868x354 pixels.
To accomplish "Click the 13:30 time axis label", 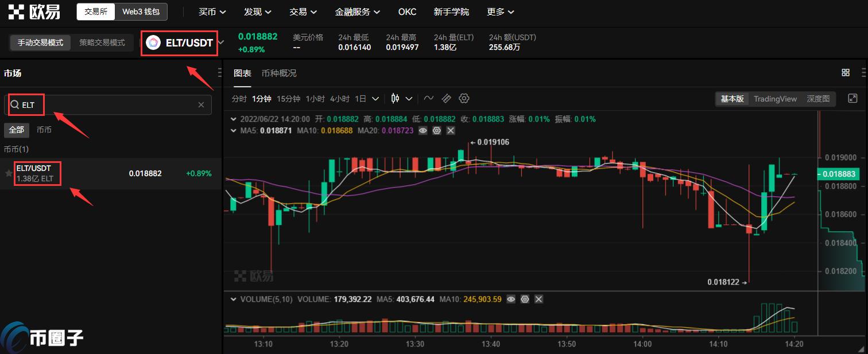I will [415, 344].
